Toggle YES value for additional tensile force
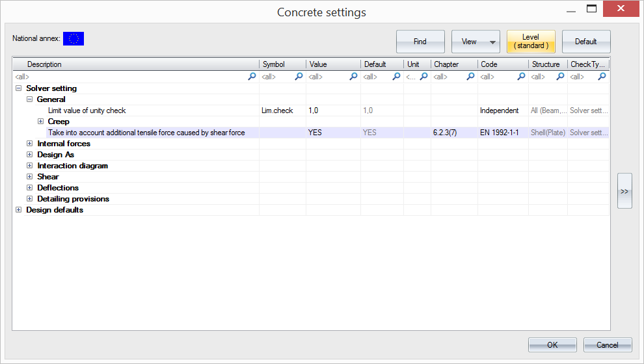The width and height of the screenshot is (644, 364). pos(333,133)
